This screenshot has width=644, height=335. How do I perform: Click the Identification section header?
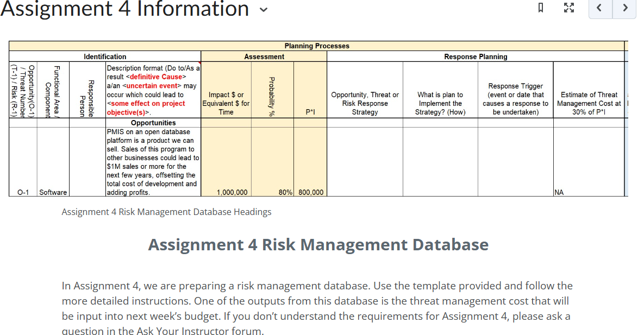coord(105,56)
